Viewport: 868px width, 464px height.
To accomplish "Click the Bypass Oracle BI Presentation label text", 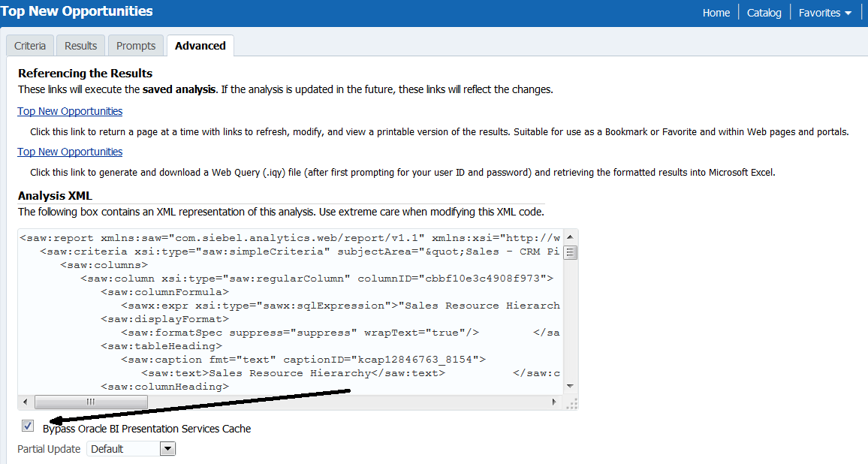I will [x=146, y=429].
